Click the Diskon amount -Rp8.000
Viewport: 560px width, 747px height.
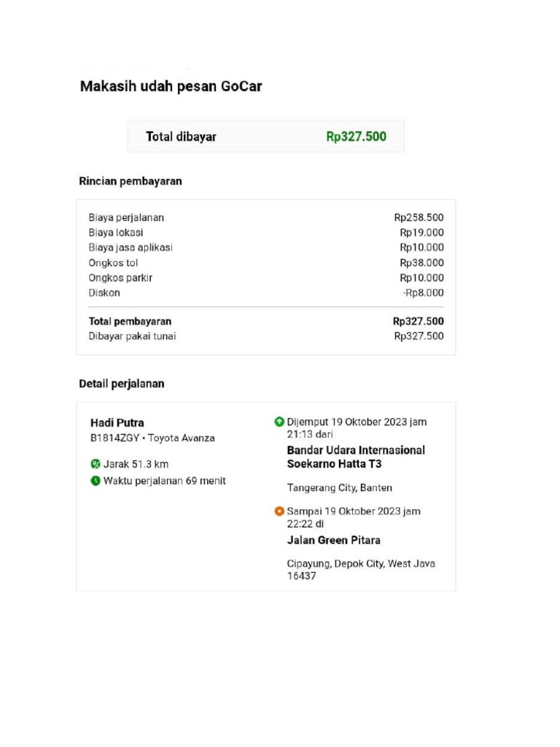point(423,293)
